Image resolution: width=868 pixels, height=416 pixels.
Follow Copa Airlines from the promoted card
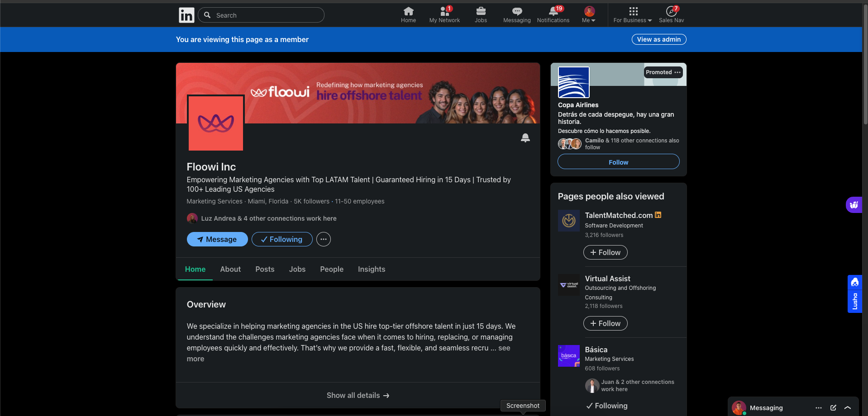[618, 161]
